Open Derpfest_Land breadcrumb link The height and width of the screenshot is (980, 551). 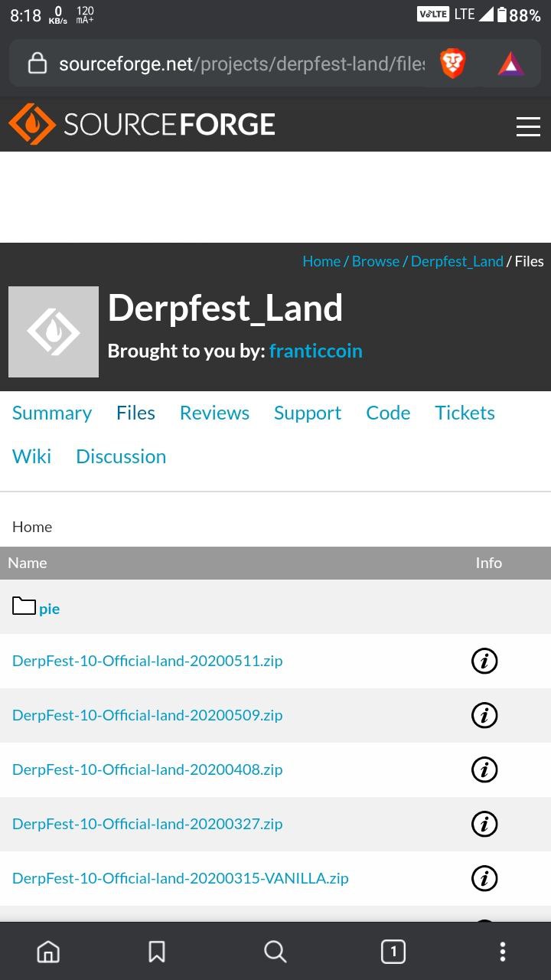(x=457, y=261)
